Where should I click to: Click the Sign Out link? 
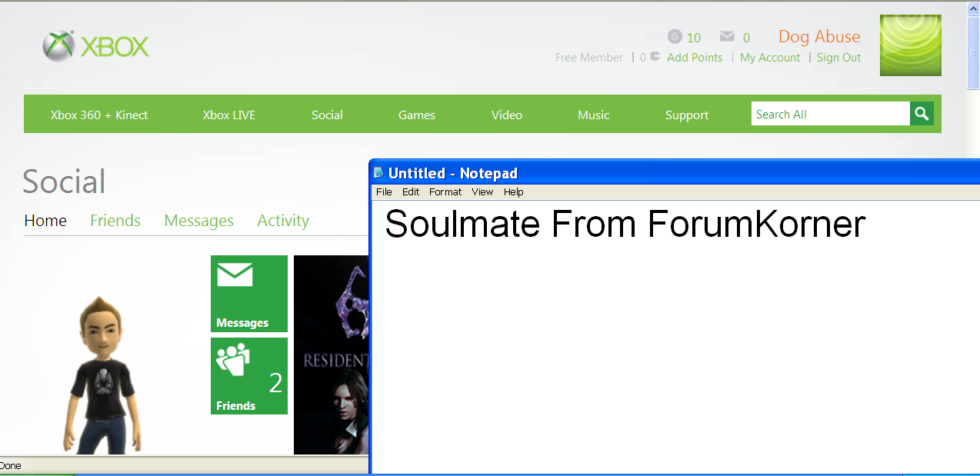point(839,57)
